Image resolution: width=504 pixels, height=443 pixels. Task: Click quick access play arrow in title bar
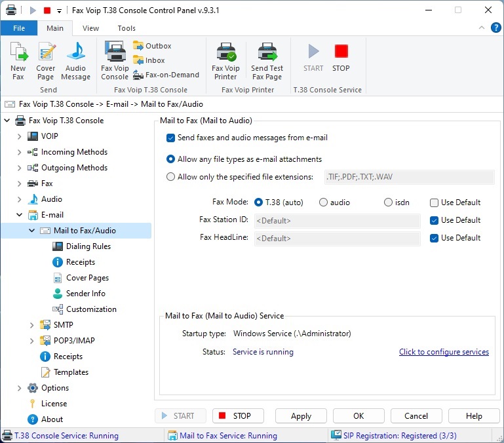click(x=33, y=10)
